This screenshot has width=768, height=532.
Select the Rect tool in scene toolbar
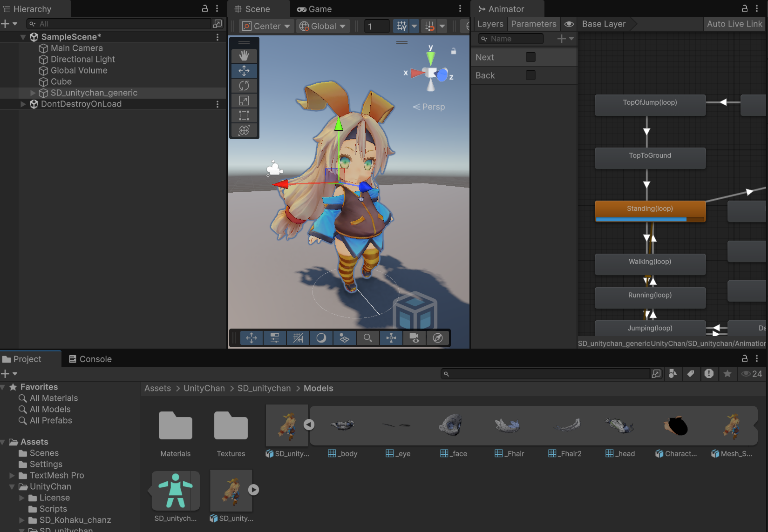(244, 115)
